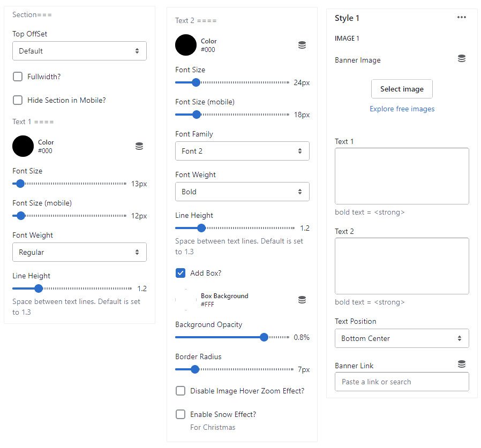Click the Background Opacity slider handle
Screen dimensions: 481x448
(x=264, y=337)
